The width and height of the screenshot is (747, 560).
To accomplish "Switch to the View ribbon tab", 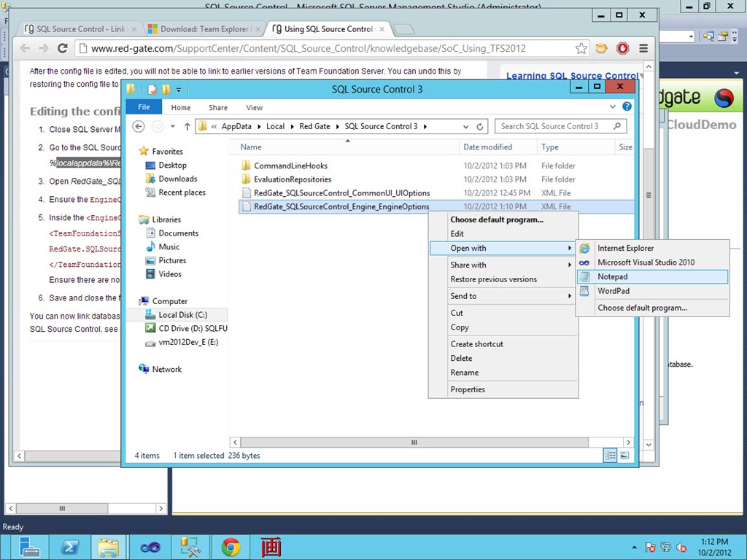I will 255,108.
